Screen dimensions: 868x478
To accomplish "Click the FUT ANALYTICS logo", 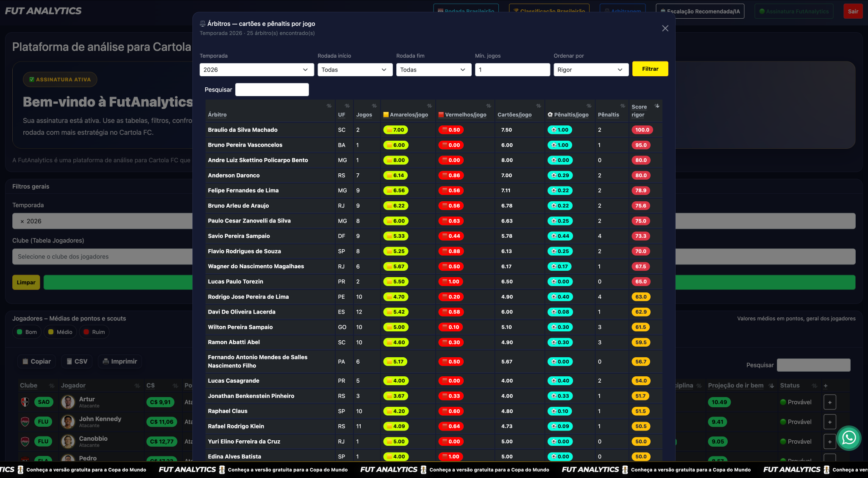I will [x=43, y=11].
